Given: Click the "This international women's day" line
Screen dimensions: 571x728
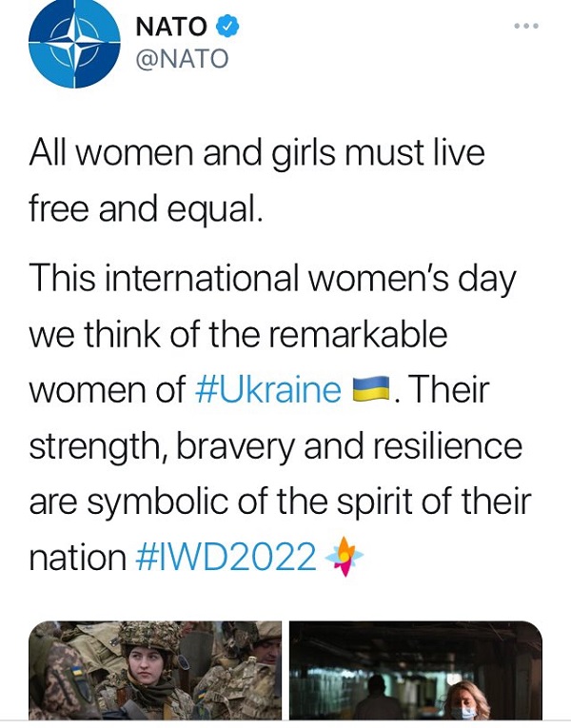Looking at the screenshot, I should pyautogui.click(x=273, y=279).
